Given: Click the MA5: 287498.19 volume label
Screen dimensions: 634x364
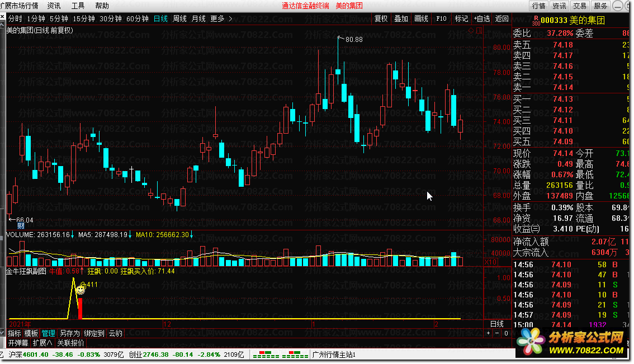Looking at the screenshot, I should (x=103, y=235).
